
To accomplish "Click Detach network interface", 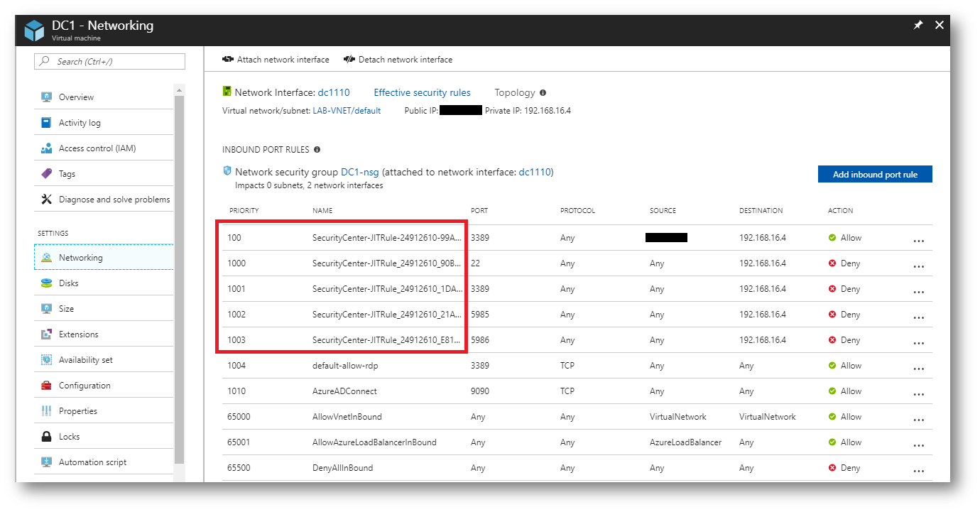I will point(398,60).
